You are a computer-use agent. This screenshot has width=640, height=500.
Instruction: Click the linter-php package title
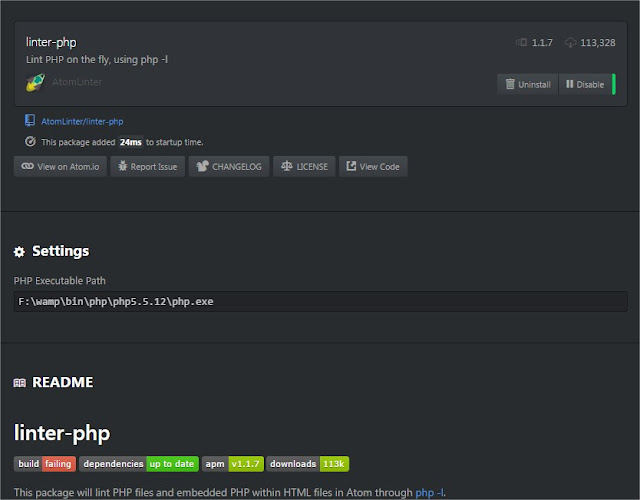(x=51, y=42)
